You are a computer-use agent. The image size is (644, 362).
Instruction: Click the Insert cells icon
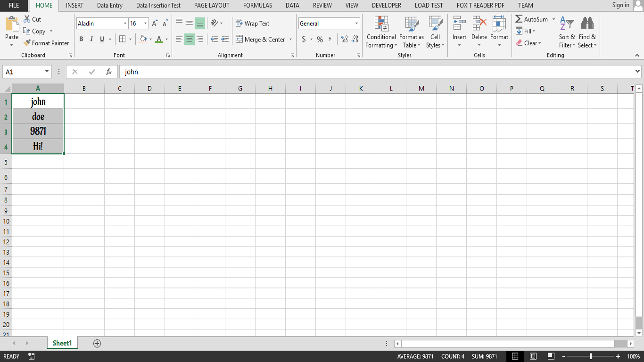459,24
